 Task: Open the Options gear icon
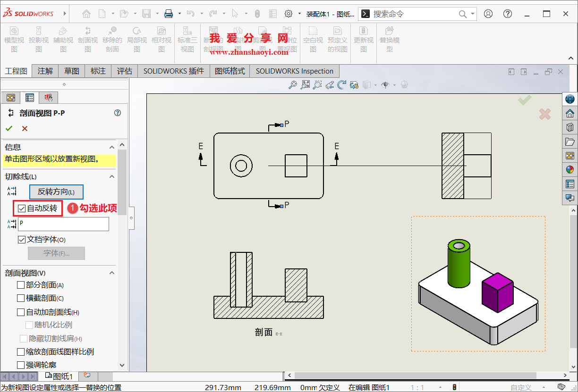coord(289,14)
